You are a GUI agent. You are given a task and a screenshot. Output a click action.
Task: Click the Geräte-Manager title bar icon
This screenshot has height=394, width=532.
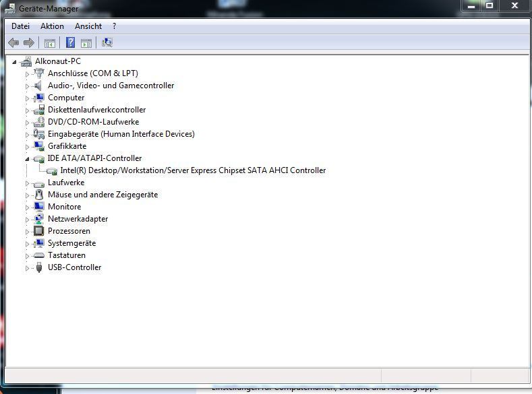[x=10, y=8]
